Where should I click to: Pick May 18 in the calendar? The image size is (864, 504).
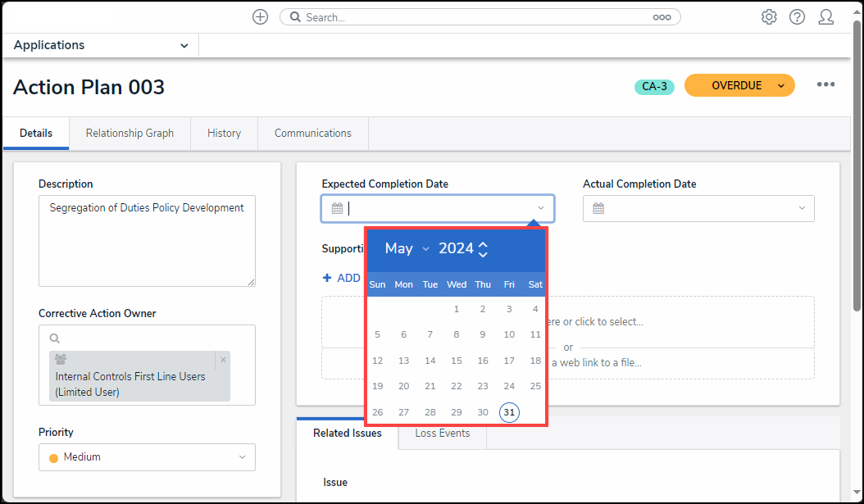[535, 361]
